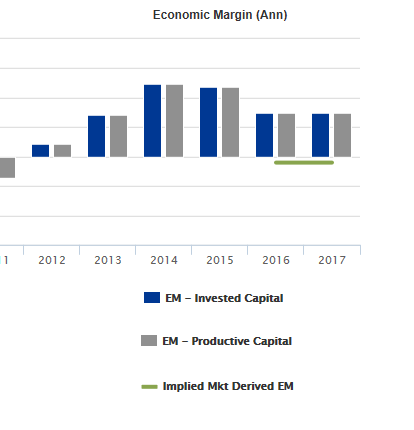This screenshot has height=430, width=414.
Task: Select the 2012 gray Productive Capital bar
Action: pyautogui.click(x=62, y=151)
